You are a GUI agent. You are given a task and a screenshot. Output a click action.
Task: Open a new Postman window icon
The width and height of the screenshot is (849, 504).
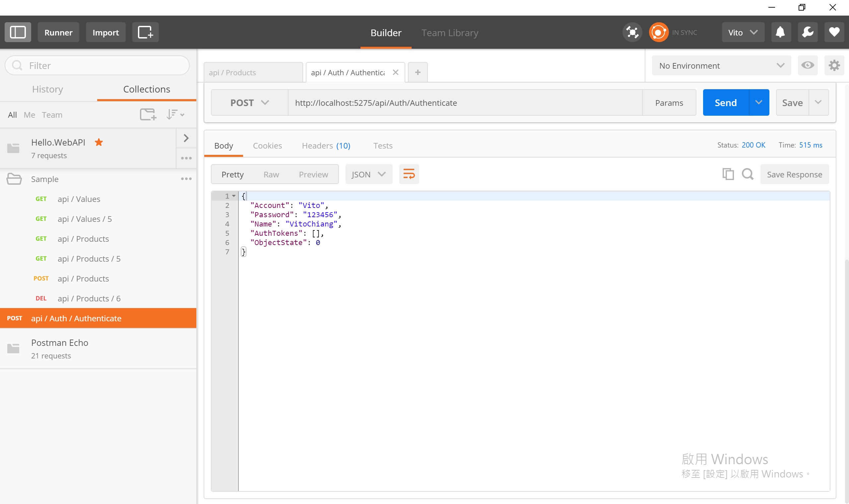coord(145,32)
